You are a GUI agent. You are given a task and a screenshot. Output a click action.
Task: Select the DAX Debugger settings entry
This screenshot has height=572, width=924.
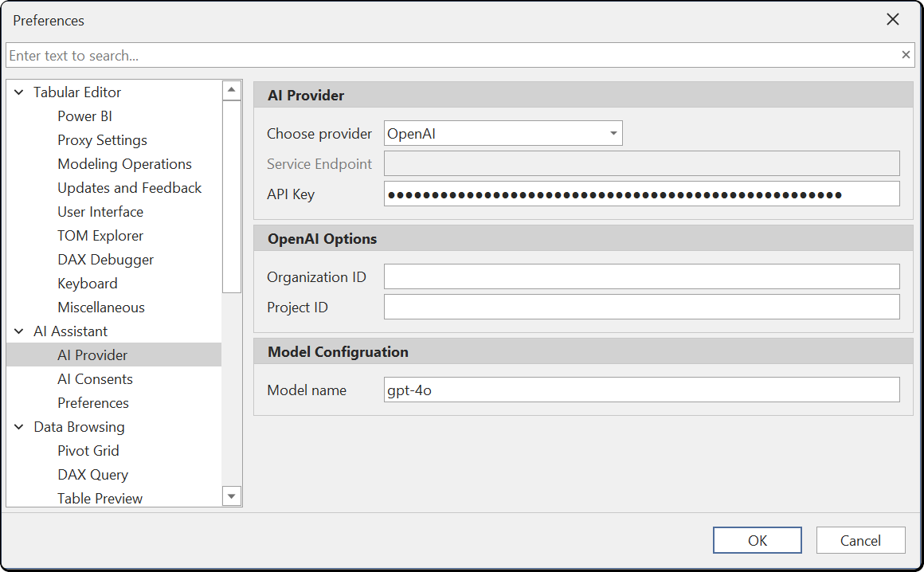tap(105, 259)
